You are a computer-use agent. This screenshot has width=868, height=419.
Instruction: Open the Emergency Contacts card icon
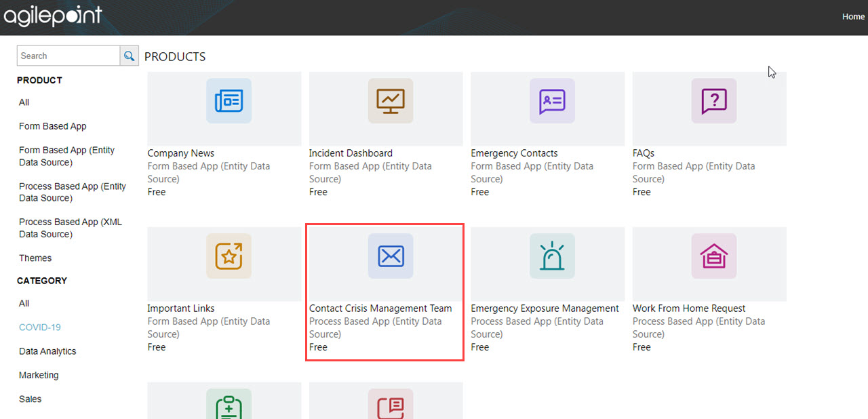click(552, 101)
